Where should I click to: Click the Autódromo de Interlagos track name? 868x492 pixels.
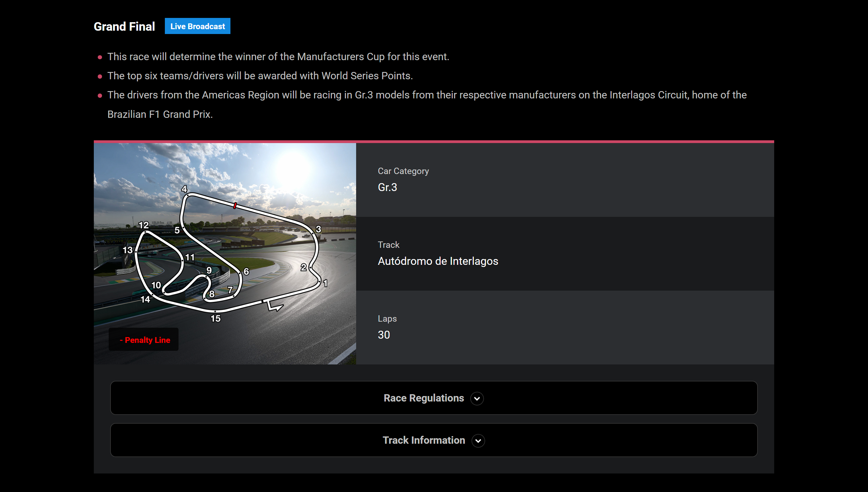tap(438, 261)
